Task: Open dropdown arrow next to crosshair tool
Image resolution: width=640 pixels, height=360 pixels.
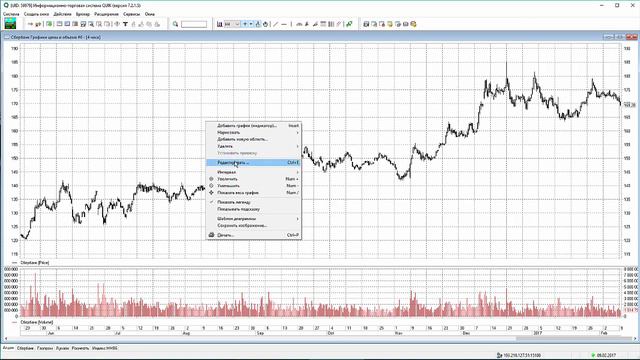Action: (x=251, y=24)
